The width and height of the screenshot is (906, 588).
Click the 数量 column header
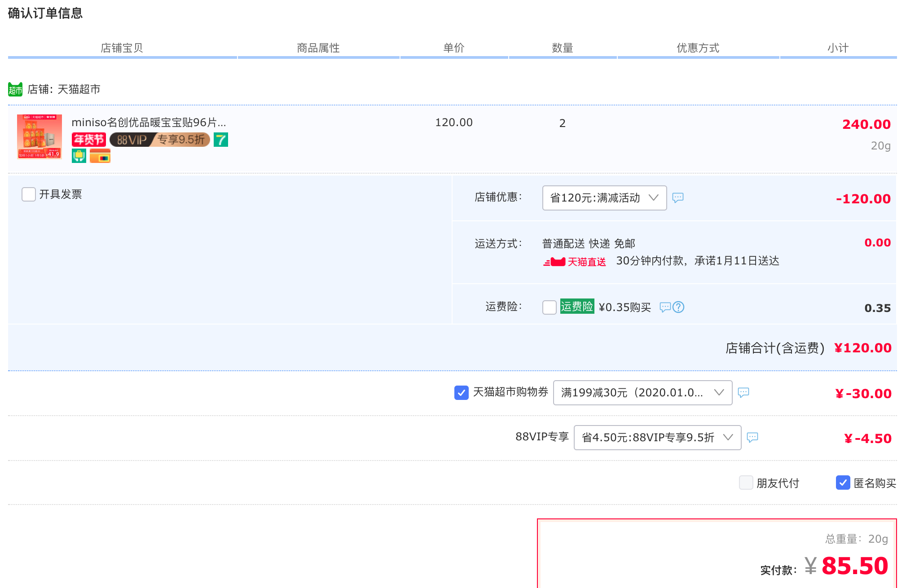coord(563,48)
